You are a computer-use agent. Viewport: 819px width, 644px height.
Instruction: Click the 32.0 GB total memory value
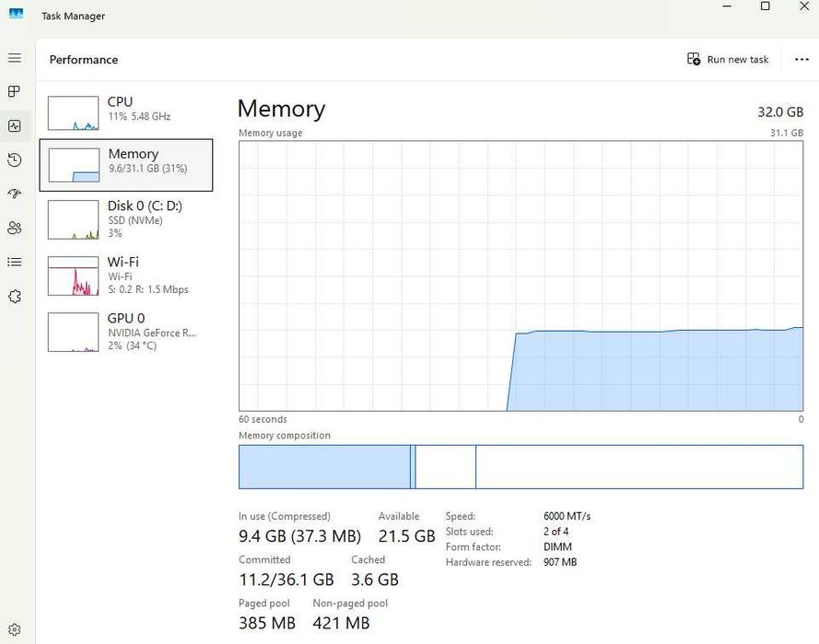(x=780, y=112)
